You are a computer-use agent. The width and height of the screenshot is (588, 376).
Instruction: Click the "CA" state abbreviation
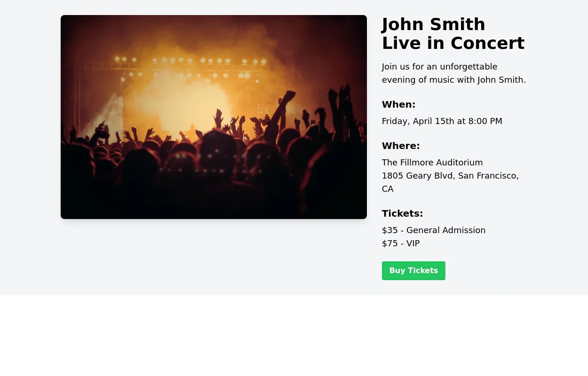click(x=388, y=189)
